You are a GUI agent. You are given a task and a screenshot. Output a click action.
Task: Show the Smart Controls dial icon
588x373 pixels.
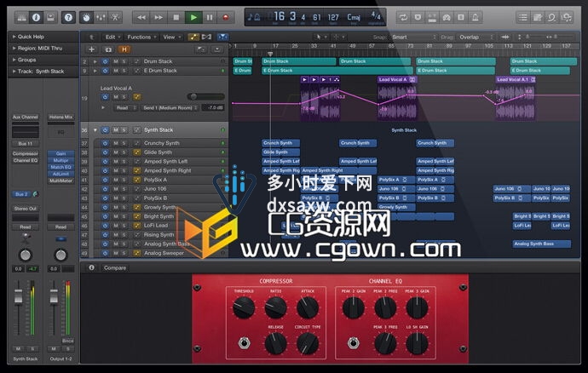(x=86, y=17)
